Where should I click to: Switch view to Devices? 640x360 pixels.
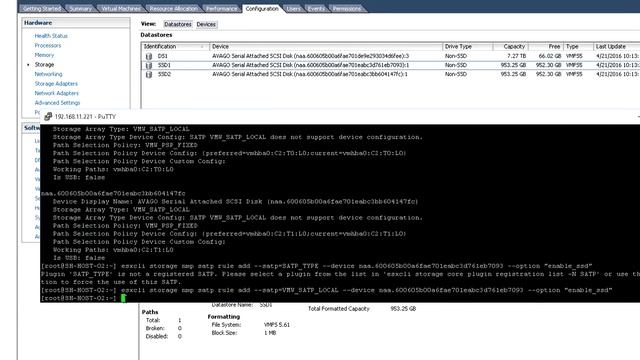point(206,24)
